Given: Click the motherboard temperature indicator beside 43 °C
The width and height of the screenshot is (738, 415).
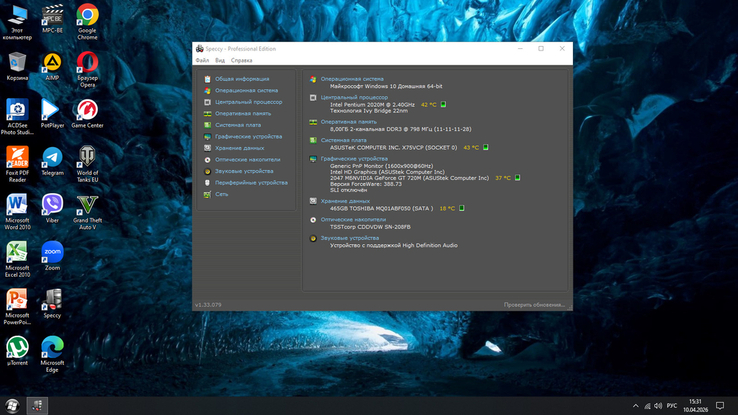Looking at the screenshot, I should 486,147.
